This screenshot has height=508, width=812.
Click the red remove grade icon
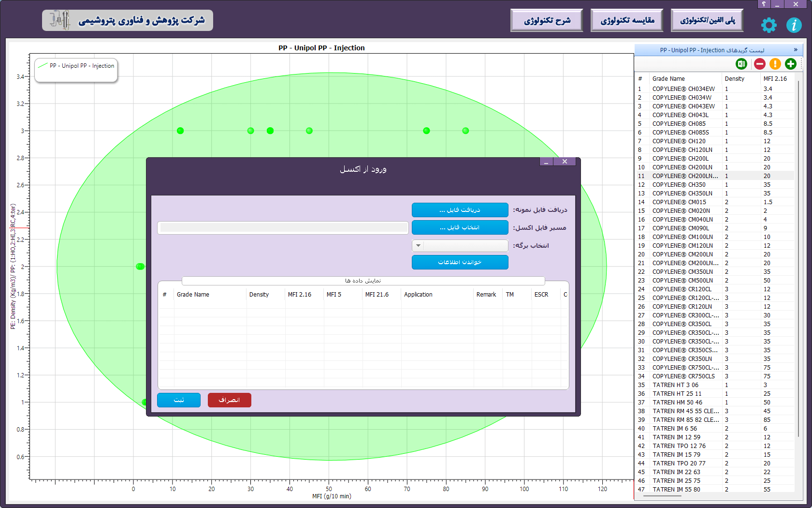pyautogui.click(x=760, y=64)
